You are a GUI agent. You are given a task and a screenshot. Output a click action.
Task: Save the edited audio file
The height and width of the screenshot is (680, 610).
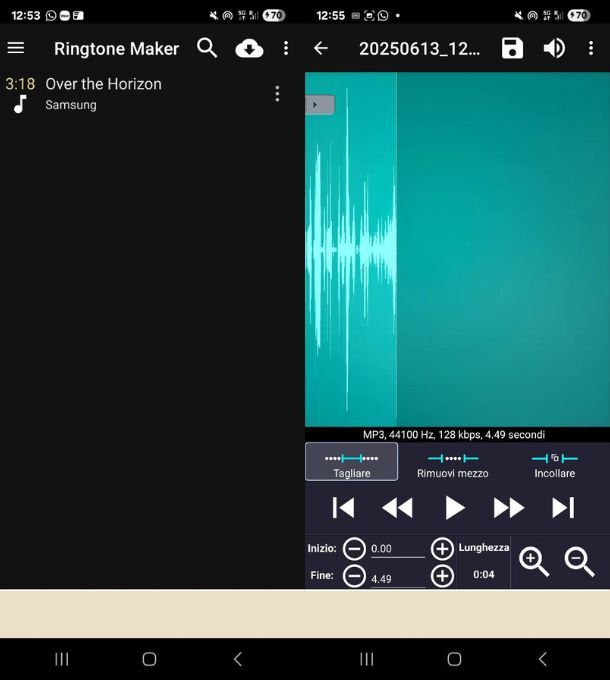[x=512, y=48]
